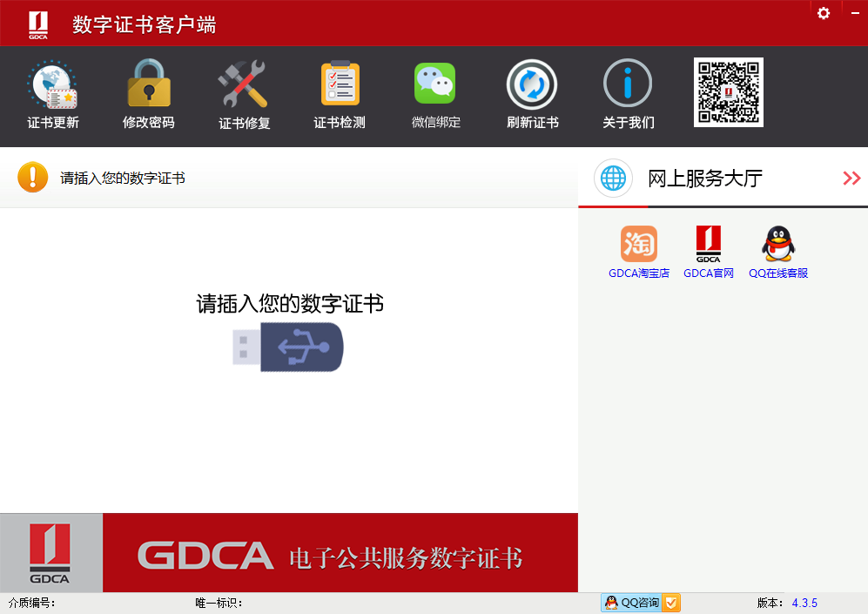Click the GDCA logo at bottom left
The image size is (868, 614).
50,552
